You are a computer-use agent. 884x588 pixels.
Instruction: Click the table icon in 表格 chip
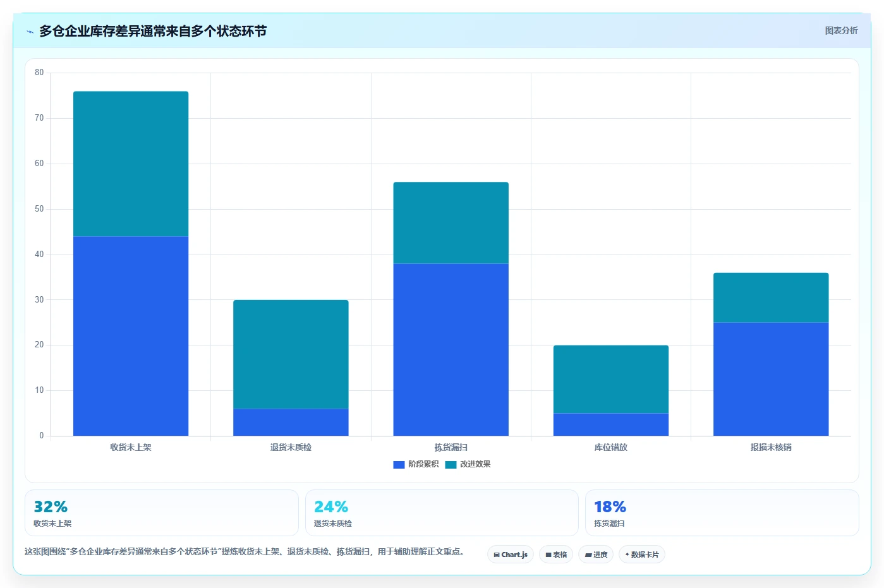click(x=548, y=555)
